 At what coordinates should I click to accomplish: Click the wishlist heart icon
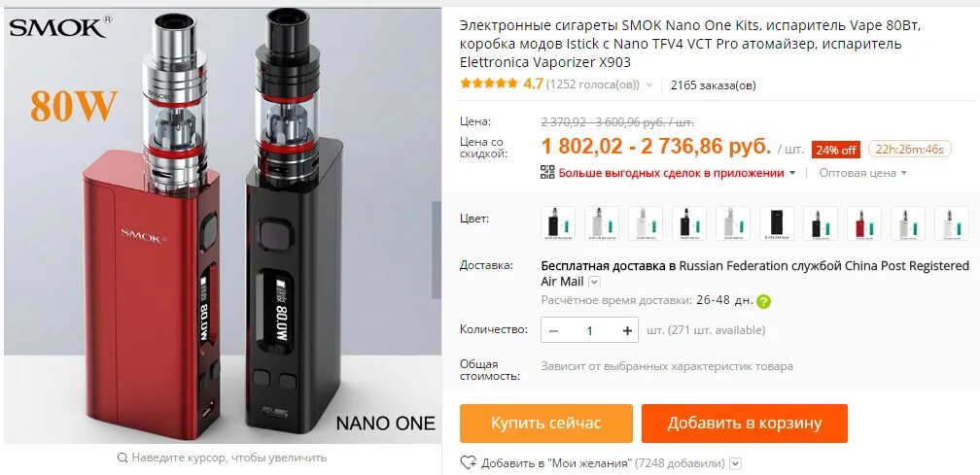click(x=469, y=463)
